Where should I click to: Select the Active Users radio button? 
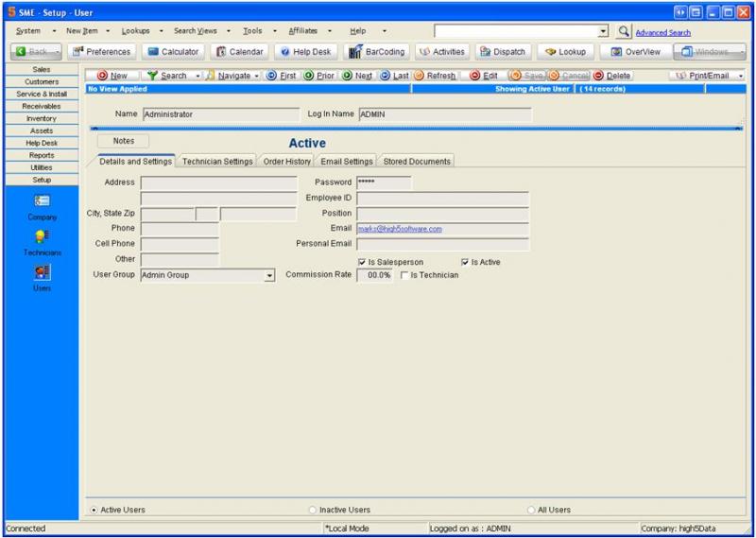(x=94, y=510)
